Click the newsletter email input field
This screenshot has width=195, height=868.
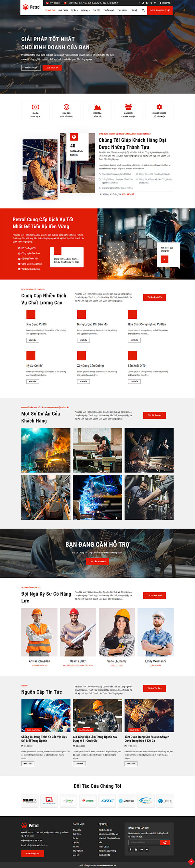tap(144, 842)
